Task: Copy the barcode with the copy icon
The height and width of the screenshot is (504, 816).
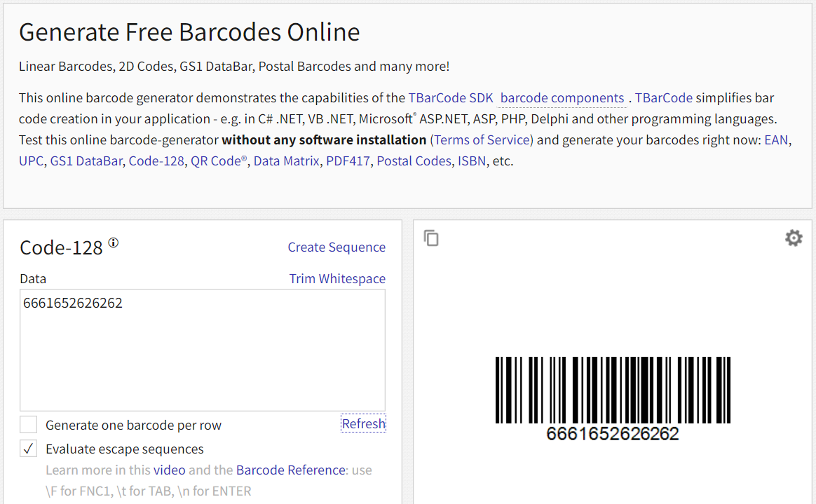Action: click(x=431, y=238)
